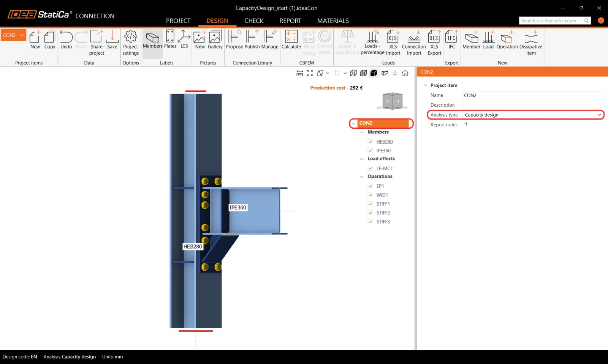Toggle the perspective view icon

click(x=385, y=73)
